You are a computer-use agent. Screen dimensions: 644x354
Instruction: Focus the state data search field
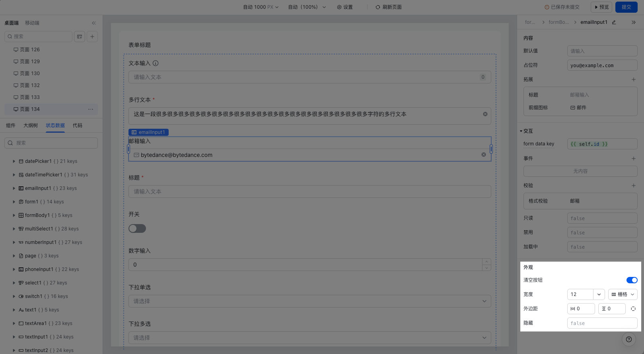coord(51,143)
